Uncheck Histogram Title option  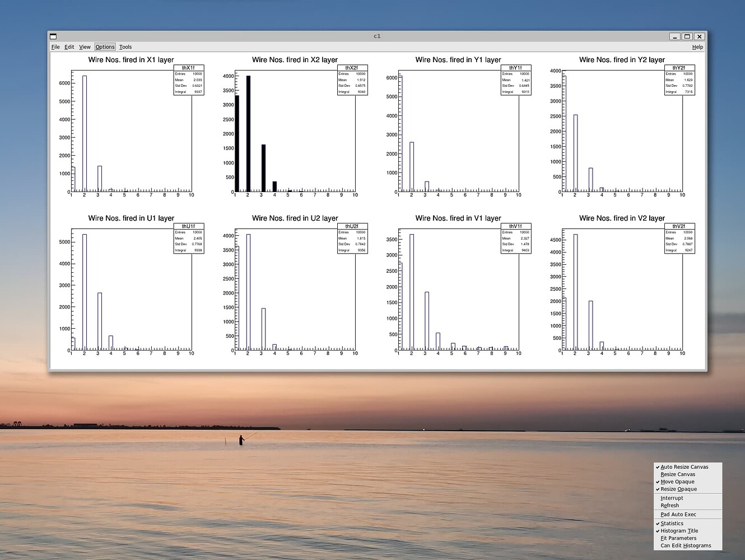[x=688, y=531]
